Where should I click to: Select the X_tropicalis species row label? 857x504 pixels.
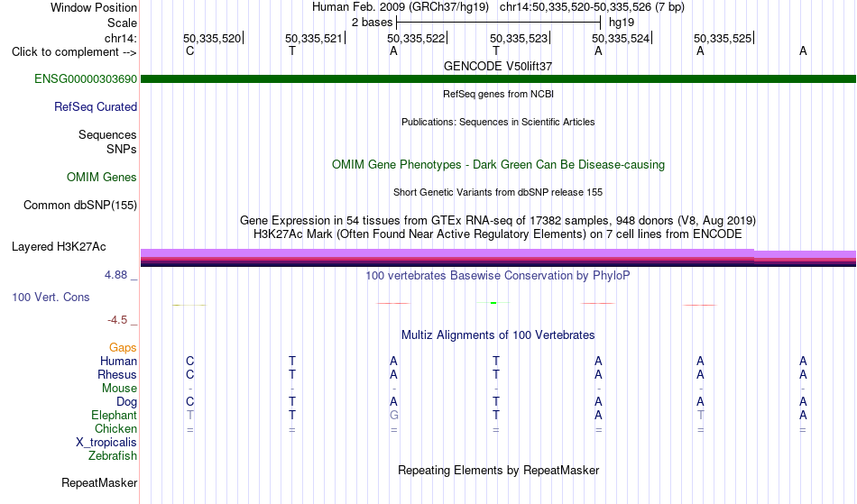(x=106, y=443)
